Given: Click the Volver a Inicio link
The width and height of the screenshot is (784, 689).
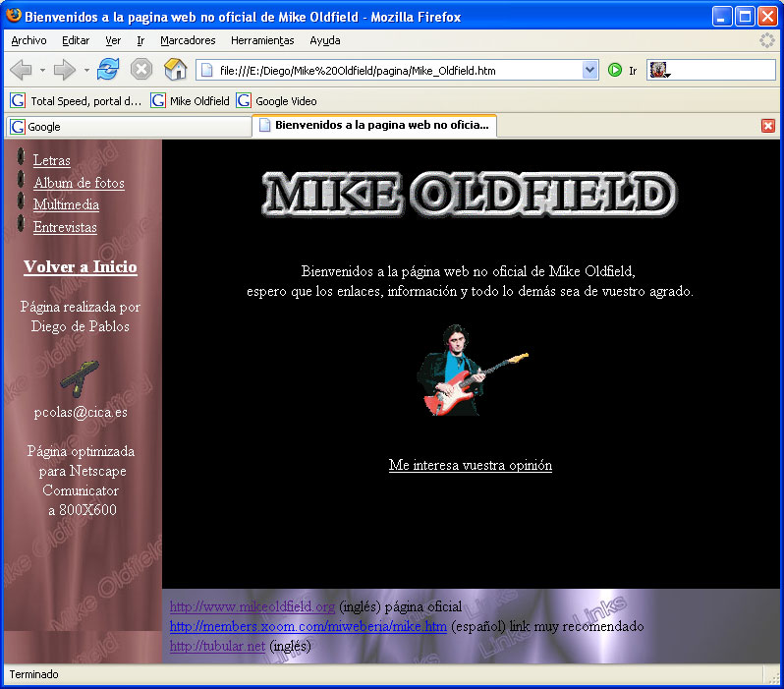Looking at the screenshot, I should coord(80,266).
